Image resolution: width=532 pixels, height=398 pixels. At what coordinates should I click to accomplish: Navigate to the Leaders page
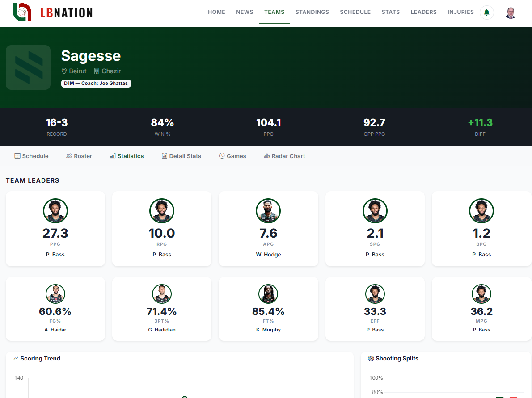click(x=423, y=12)
